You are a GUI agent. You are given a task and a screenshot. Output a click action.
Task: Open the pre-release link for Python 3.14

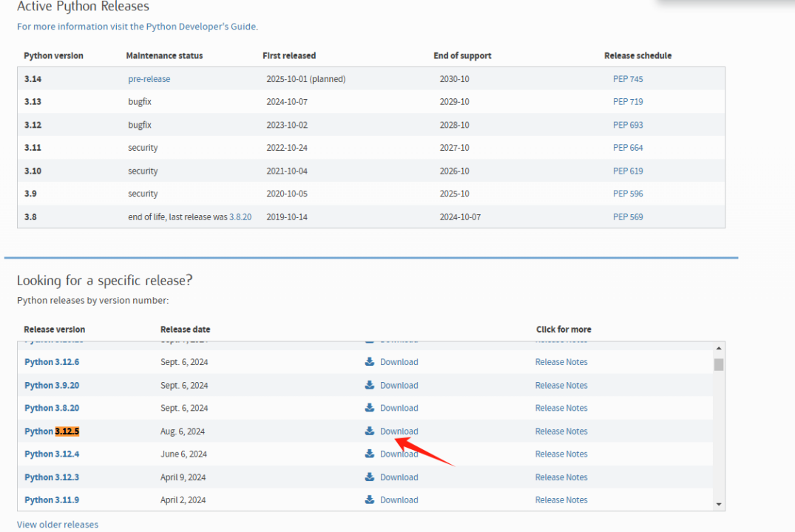(149, 79)
